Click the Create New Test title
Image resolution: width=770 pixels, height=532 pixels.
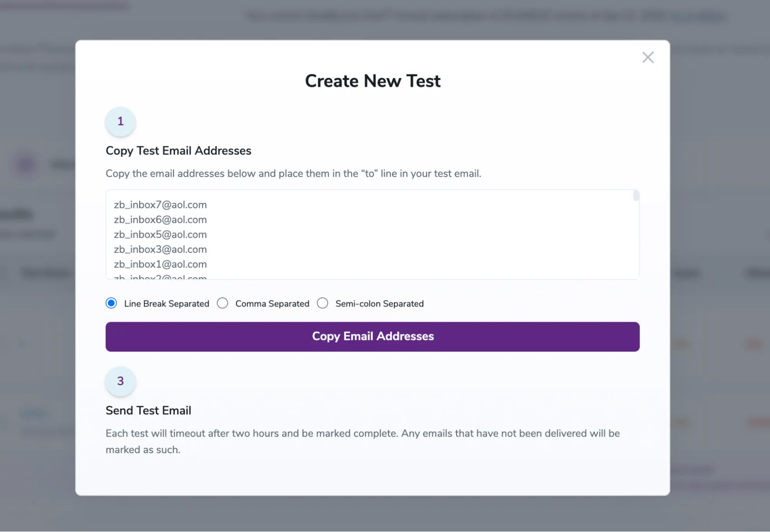tap(373, 81)
